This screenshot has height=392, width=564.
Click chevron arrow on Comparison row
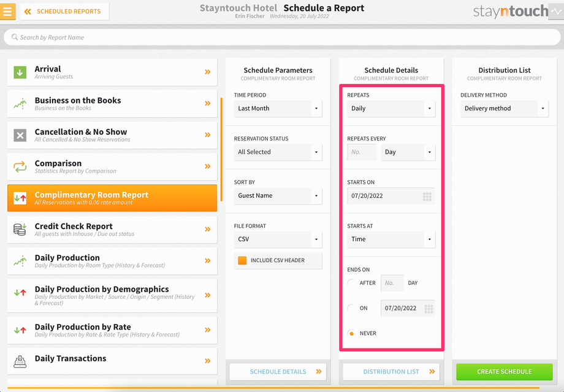tap(208, 167)
